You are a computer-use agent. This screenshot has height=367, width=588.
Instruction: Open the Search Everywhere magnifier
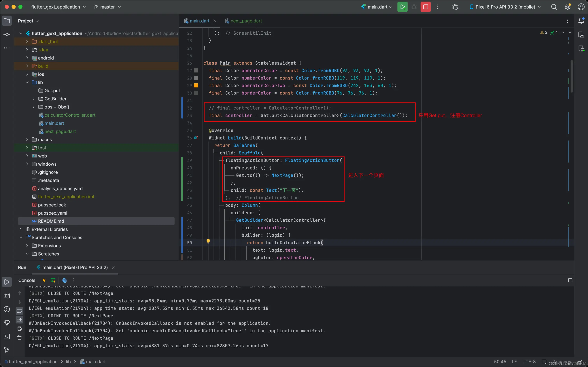point(554,7)
